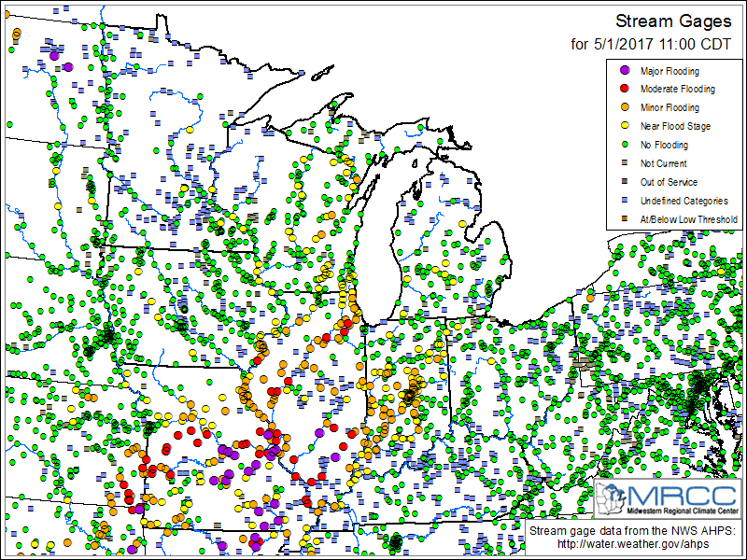Viewport: 747px width, 560px height.
Task: Click the orange Minor Flooding legend marker
Action: (x=625, y=107)
